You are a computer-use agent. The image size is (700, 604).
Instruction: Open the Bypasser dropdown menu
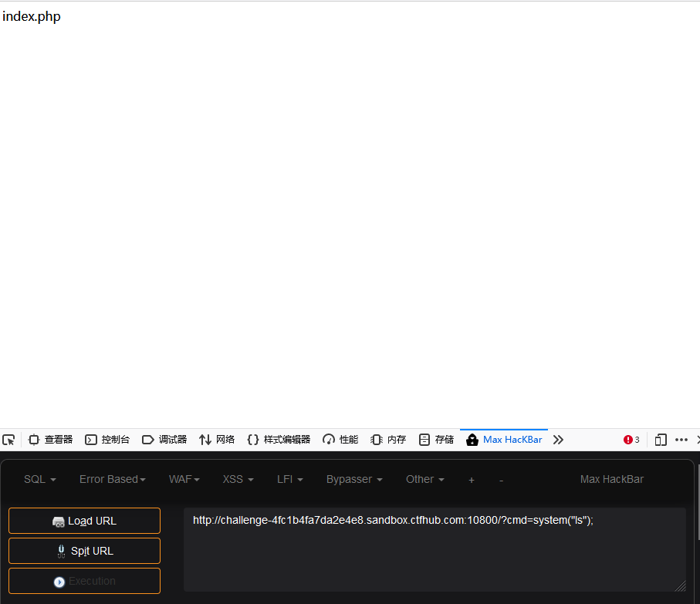coord(354,480)
